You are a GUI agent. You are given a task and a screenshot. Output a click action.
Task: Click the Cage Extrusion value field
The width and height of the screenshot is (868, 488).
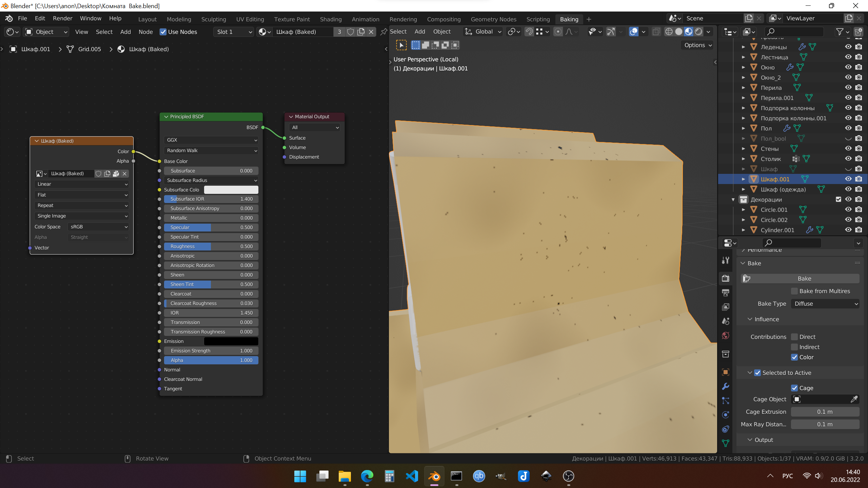[x=825, y=412]
